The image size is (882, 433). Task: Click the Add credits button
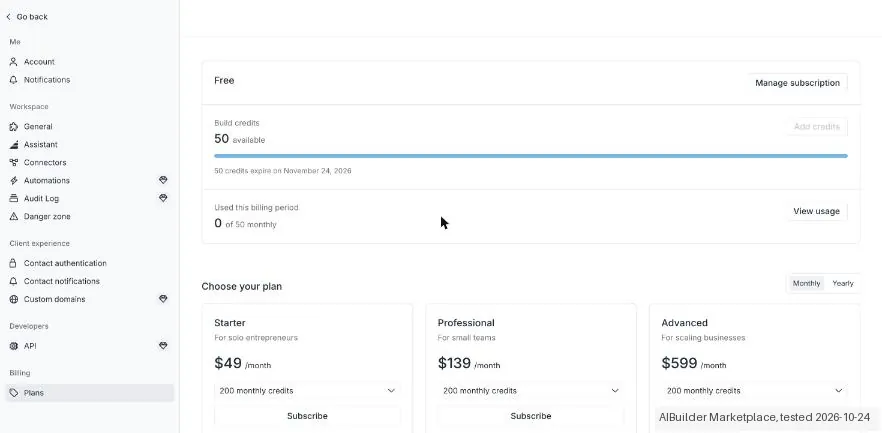coord(816,127)
